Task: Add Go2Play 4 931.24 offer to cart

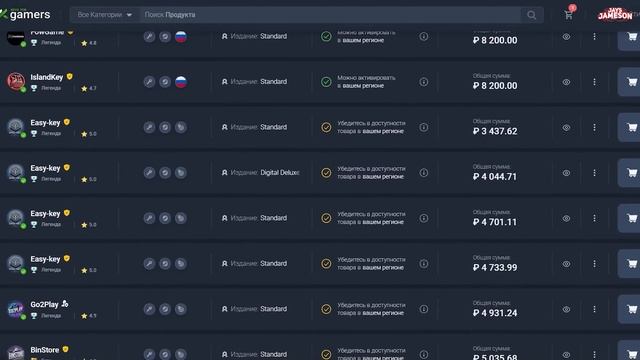Action: (x=631, y=309)
